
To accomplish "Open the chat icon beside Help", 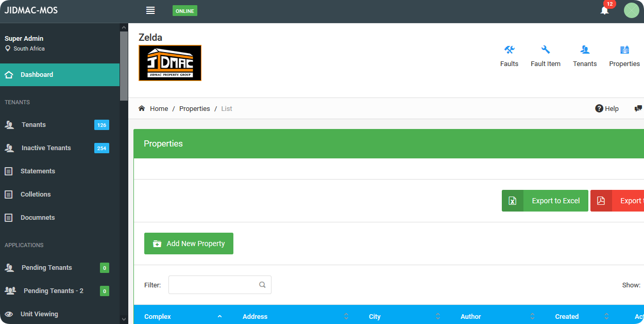I will pos(638,108).
